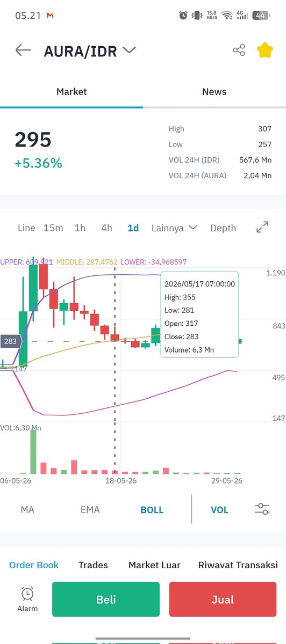Tap the MIDDLE: 287,4762 band label
286x644 pixels.
87,262
